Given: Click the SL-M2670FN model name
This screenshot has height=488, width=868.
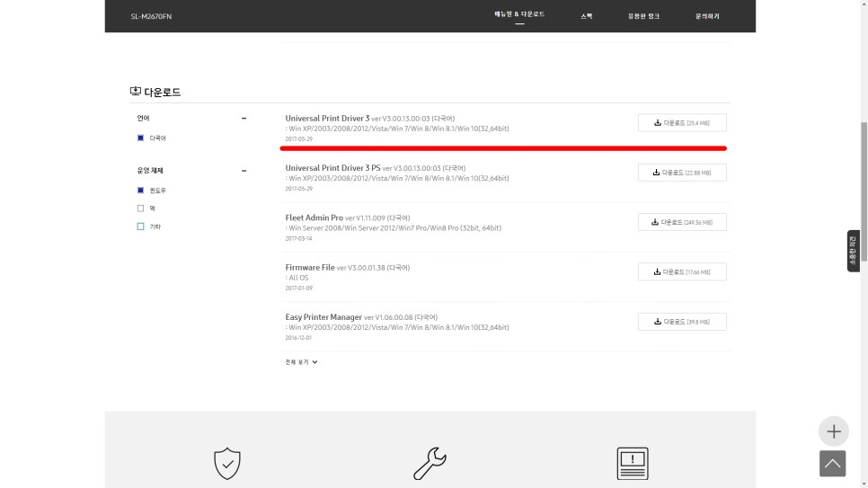Looking at the screenshot, I should [x=151, y=16].
